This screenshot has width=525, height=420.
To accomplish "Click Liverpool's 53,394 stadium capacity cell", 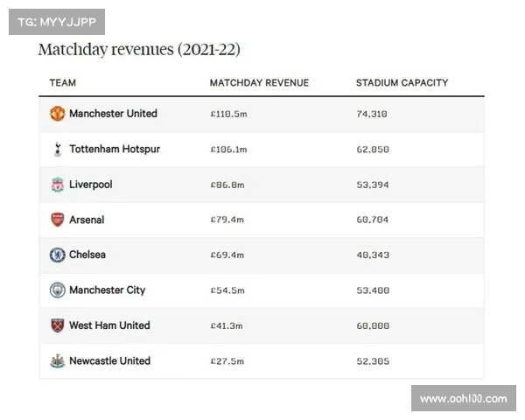I will click(x=372, y=185).
